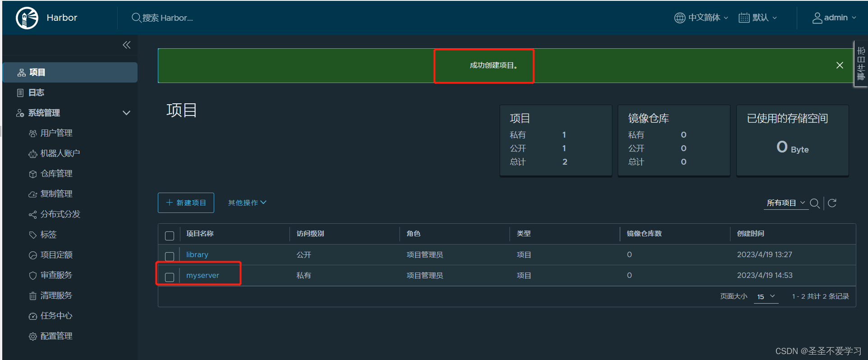
Task: Click the 镜像仓库 statistics card
Action: click(x=674, y=140)
